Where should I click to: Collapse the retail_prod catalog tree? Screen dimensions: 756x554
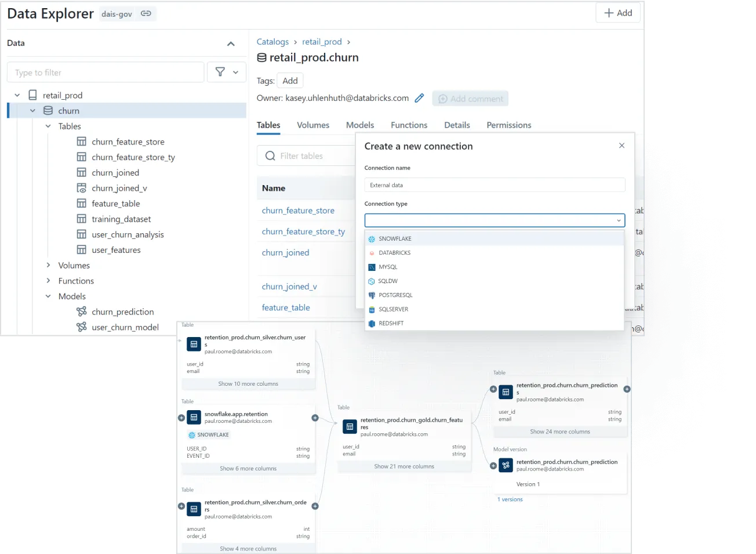point(17,95)
